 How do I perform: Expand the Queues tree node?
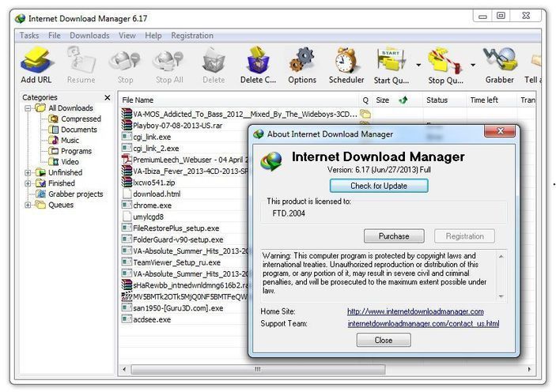point(28,205)
